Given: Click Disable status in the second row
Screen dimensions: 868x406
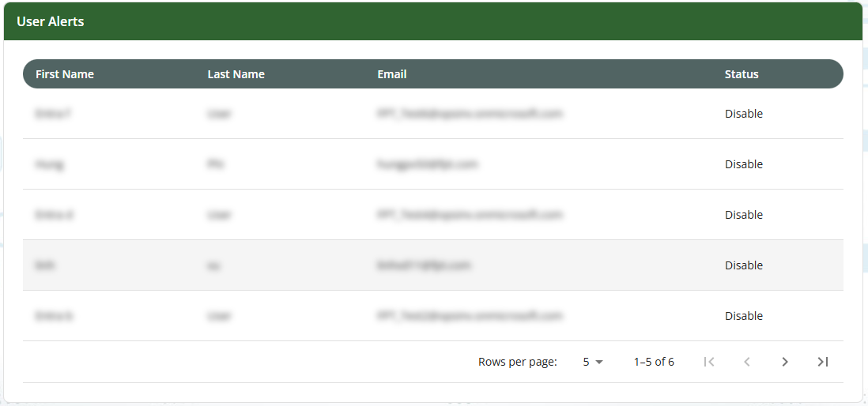Looking at the screenshot, I should click(744, 164).
